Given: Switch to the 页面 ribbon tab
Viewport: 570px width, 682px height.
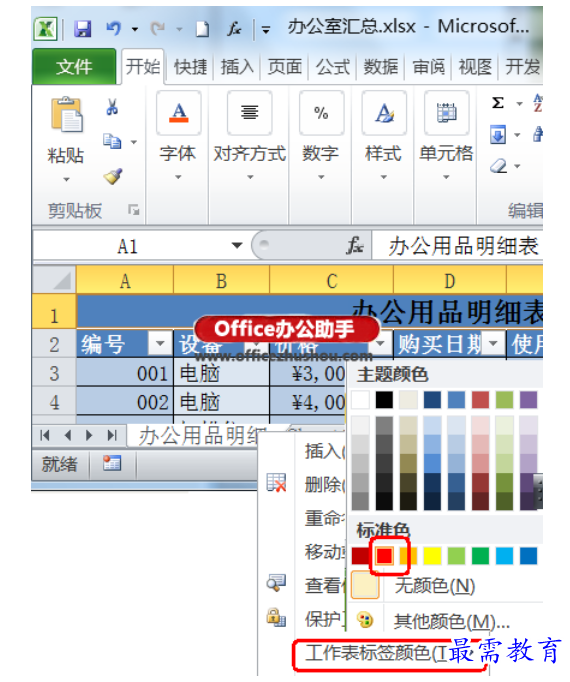Looking at the screenshot, I should [285, 67].
